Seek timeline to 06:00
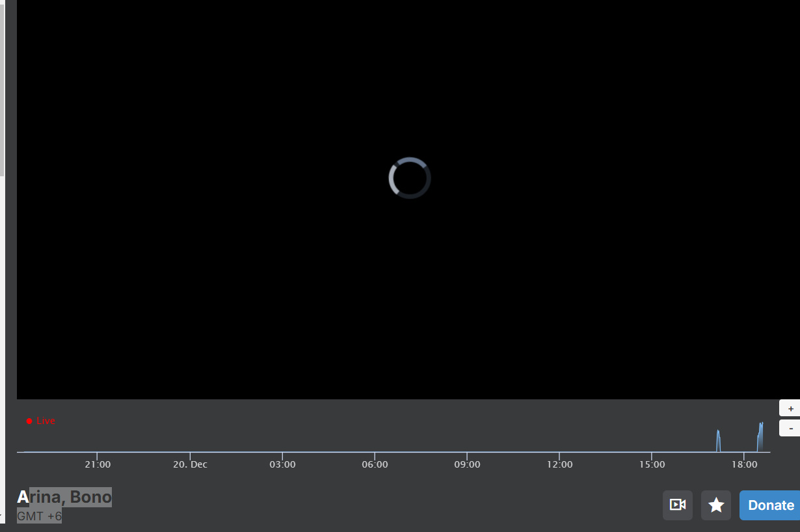The width and height of the screenshot is (800, 532). pyautogui.click(x=375, y=464)
